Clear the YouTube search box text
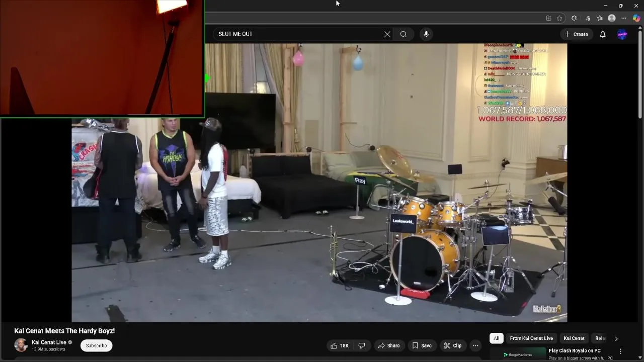 pyautogui.click(x=387, y=34)
